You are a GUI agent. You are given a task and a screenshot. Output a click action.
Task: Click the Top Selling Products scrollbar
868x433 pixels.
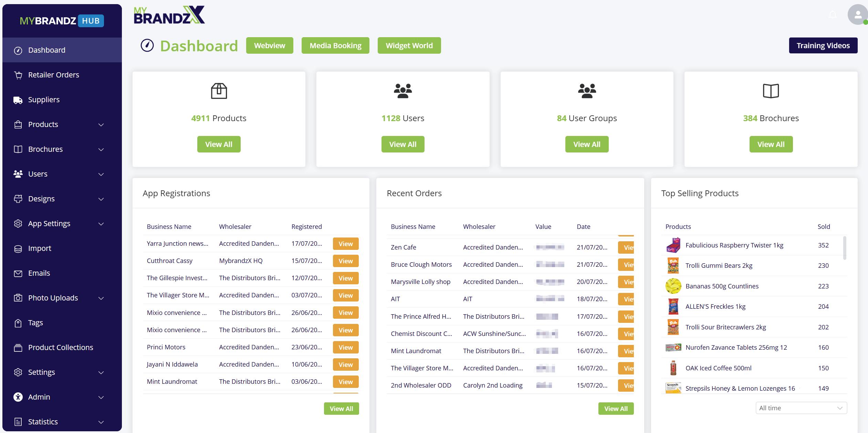click(x=845, y=248)
